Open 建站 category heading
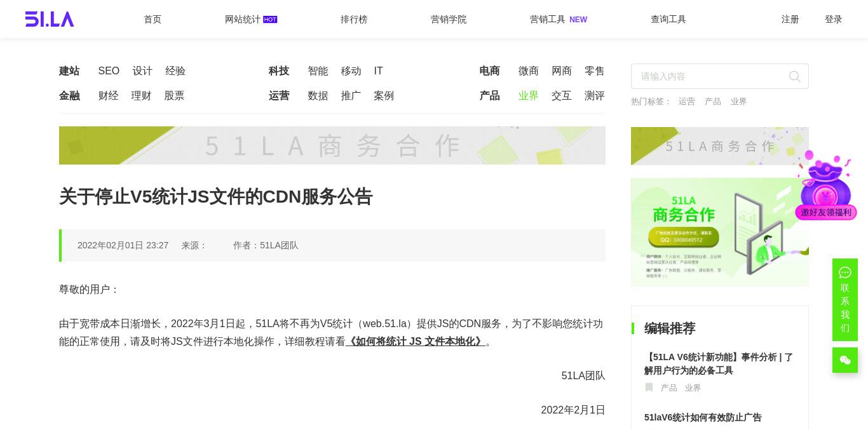Screen dimensions: 868x430 69,71
